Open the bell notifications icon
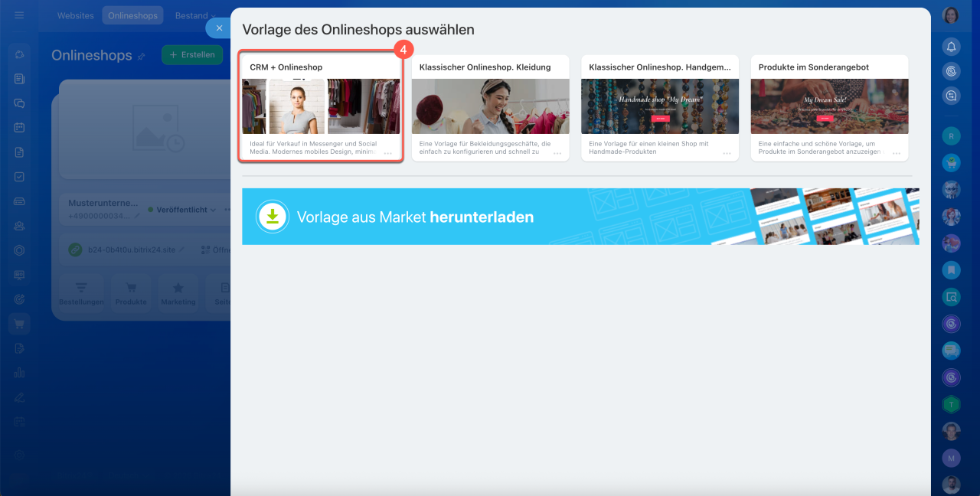The image size is (980, 496). tap(951, 47)
